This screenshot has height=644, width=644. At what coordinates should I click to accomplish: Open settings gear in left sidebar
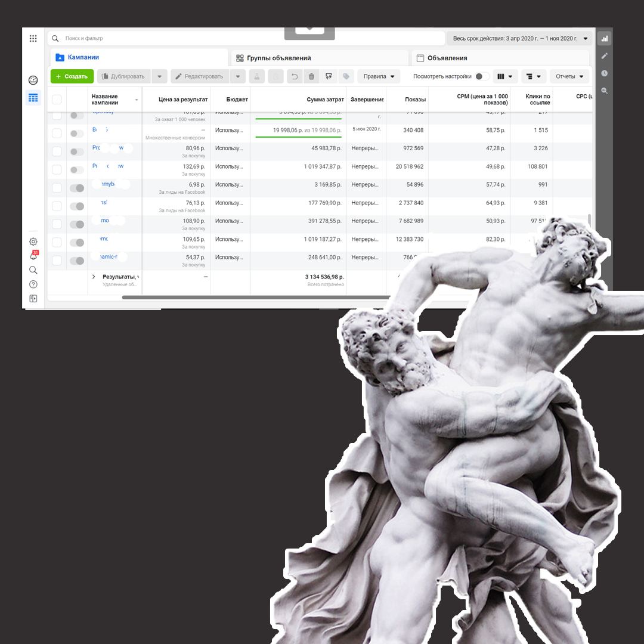pyautogui.click(x=33, y=241)
